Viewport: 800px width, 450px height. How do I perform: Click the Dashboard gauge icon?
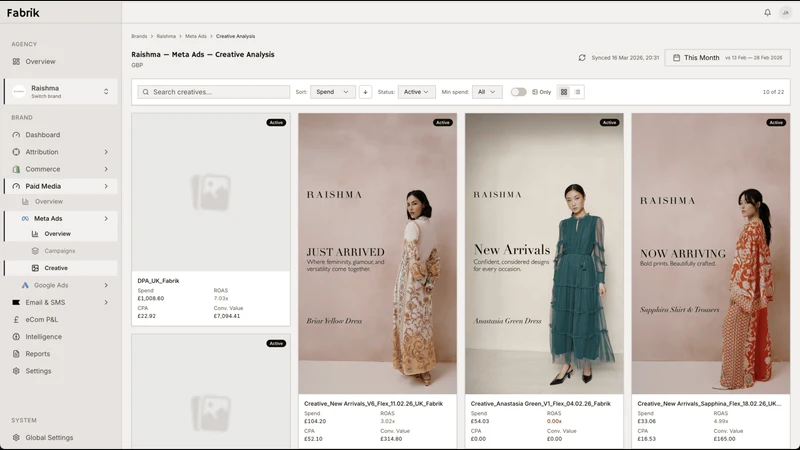(16, 135)
